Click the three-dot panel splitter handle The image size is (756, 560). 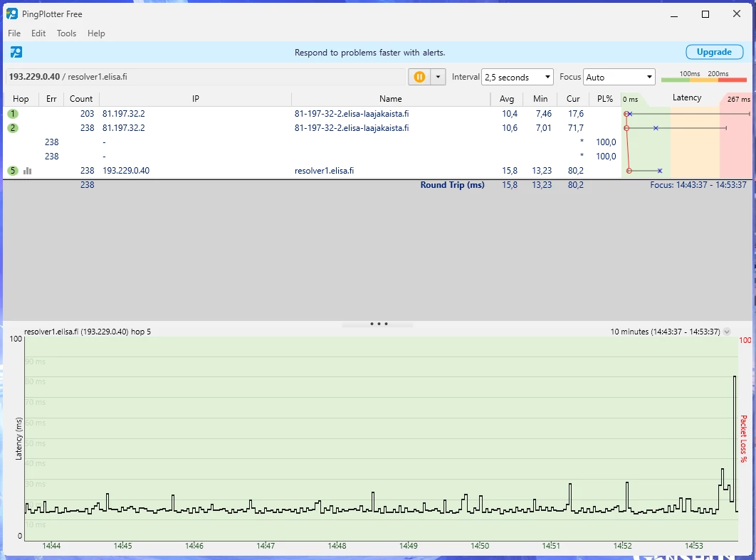pos(378,324)
